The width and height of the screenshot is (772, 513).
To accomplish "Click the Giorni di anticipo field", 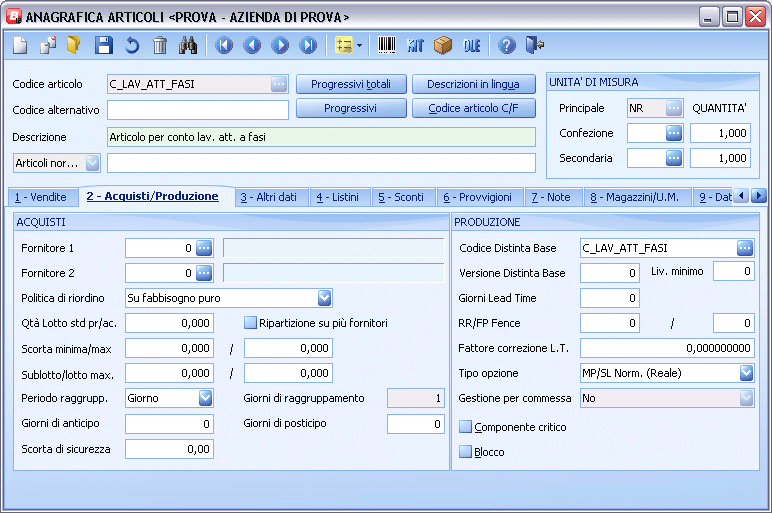I will tap(169, 424).
